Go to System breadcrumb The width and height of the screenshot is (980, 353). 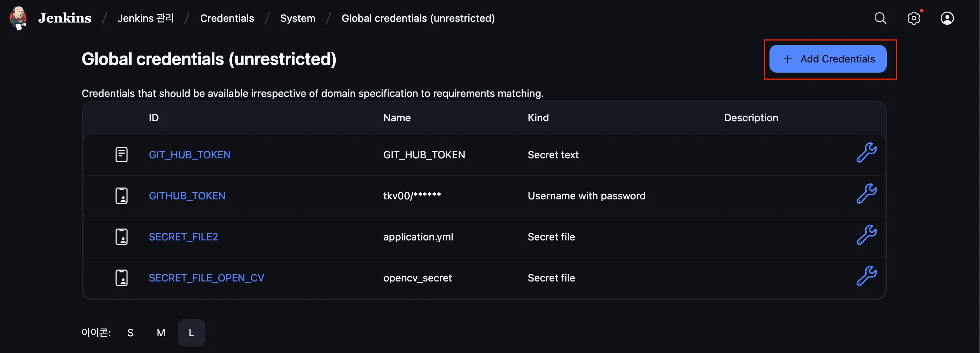coord(298,18)
